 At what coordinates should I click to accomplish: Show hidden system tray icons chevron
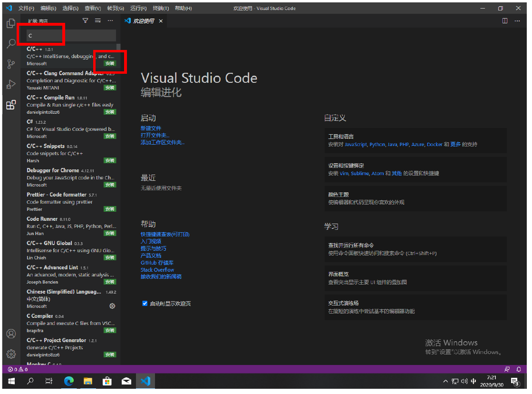[445, 381]
